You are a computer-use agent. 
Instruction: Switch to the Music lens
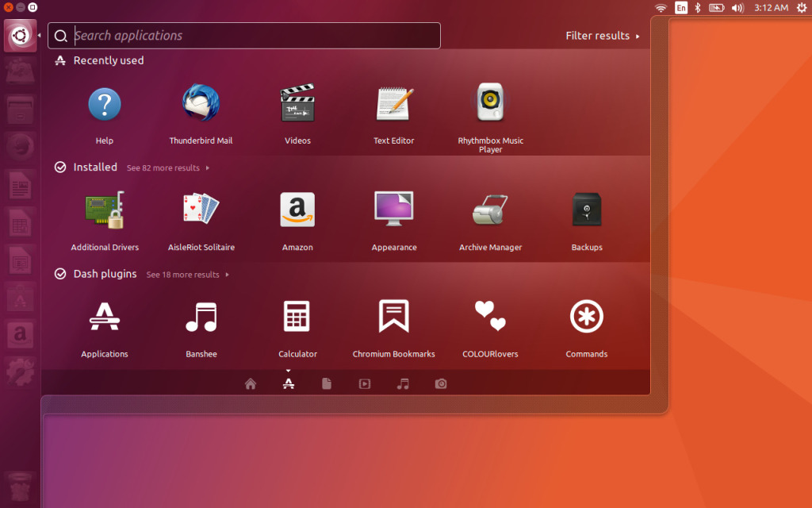coord(403,383)
